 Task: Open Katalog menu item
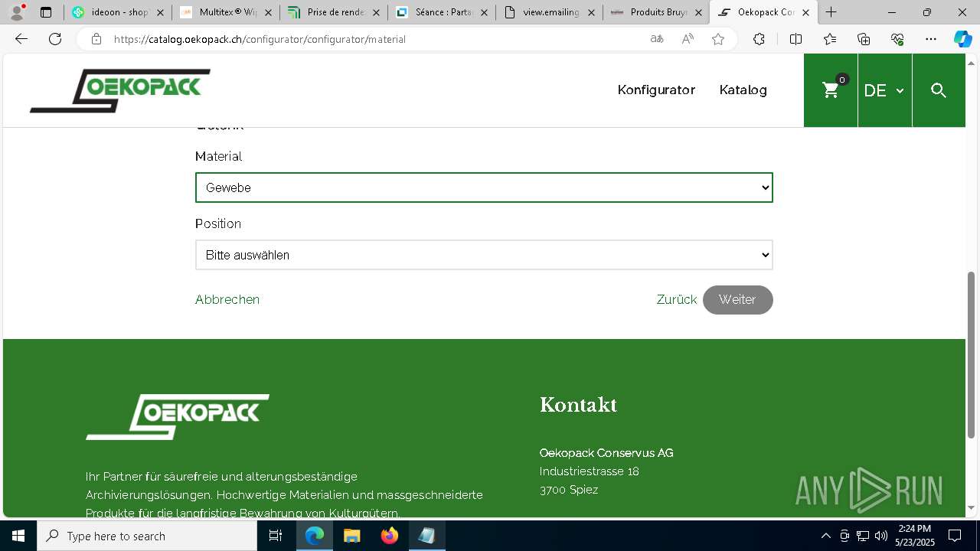743,90
